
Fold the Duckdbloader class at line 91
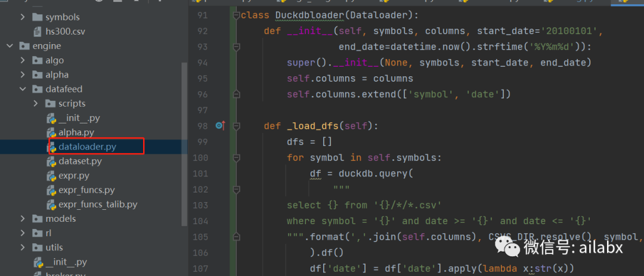point(236,15)
